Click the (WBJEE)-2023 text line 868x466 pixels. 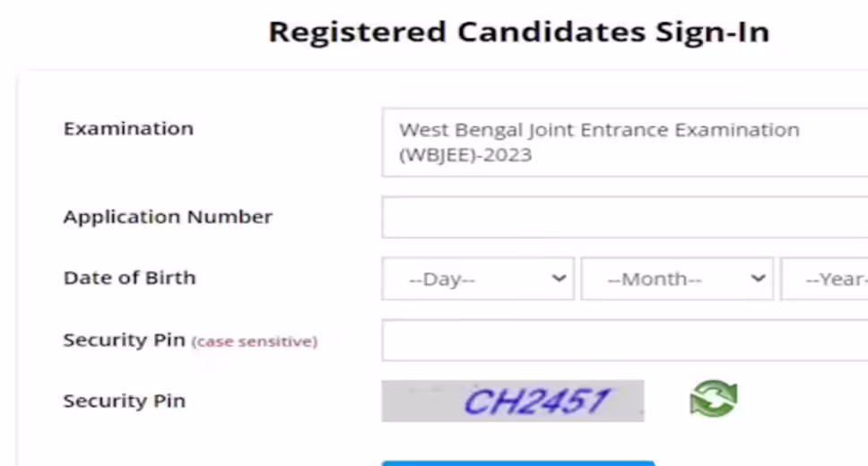click(x=465, y=155)
